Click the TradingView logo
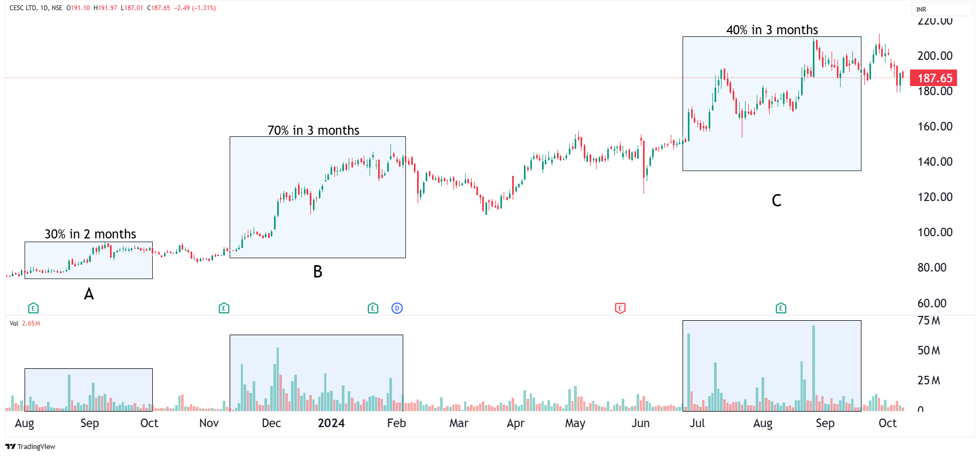The height and width of the screenshot is (456, 980). click(x=30, y=446)
